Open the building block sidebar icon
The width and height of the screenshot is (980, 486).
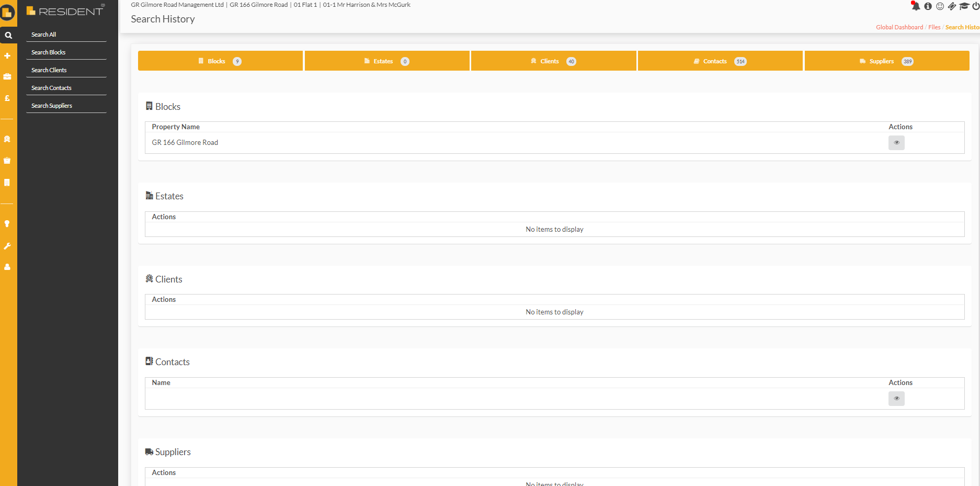point(7,183)
